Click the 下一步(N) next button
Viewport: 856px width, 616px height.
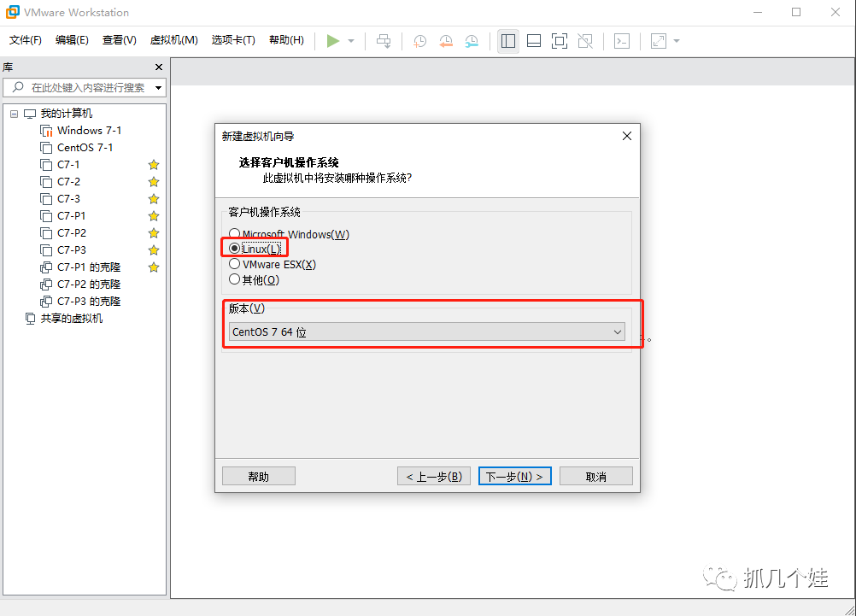click(x=515, y=476)
